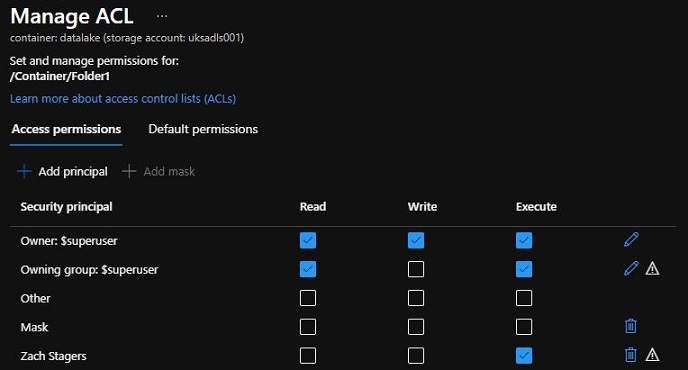Delete Zach Stagers with trash icon
The width and height of the screenshot is (688, 370).
pyautogui.click(x=631, y=355)
